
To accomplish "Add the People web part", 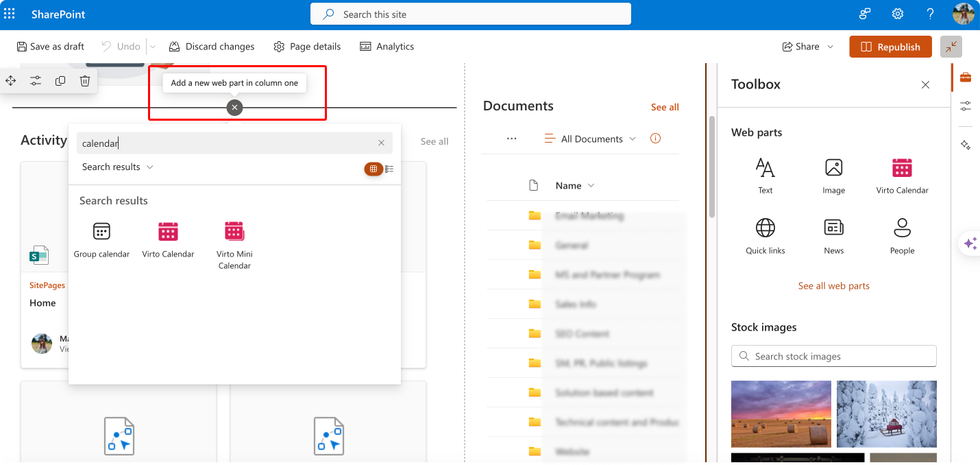I will point(903,236).
